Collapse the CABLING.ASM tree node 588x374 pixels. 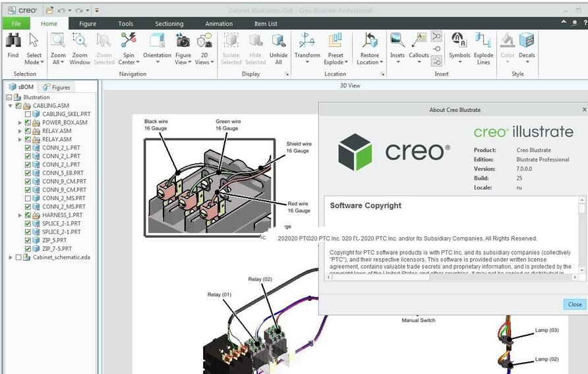pos(11,105)
